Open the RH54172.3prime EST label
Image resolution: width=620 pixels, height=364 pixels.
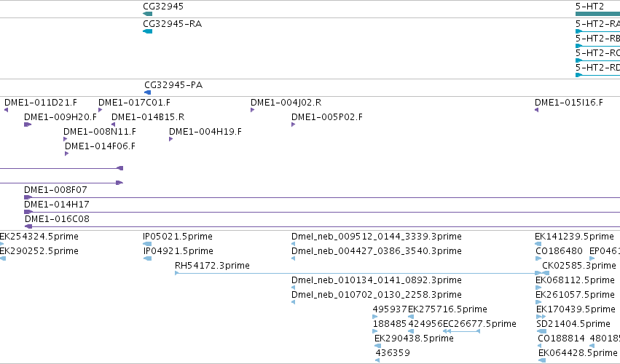(212, 266)
